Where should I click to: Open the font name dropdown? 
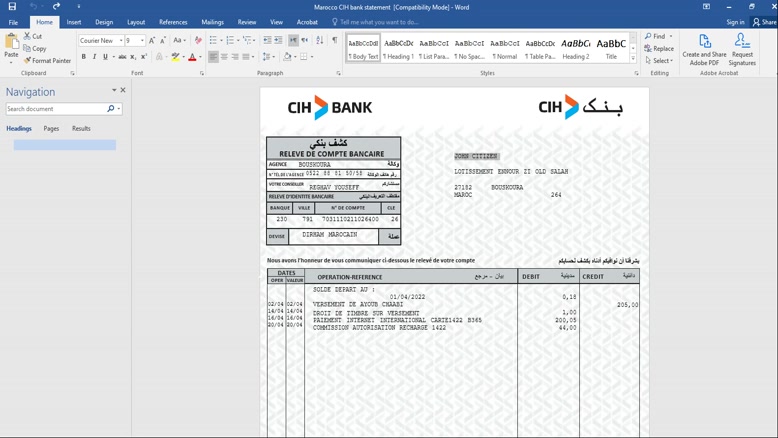pyautogui.click(x=121, y=41)
